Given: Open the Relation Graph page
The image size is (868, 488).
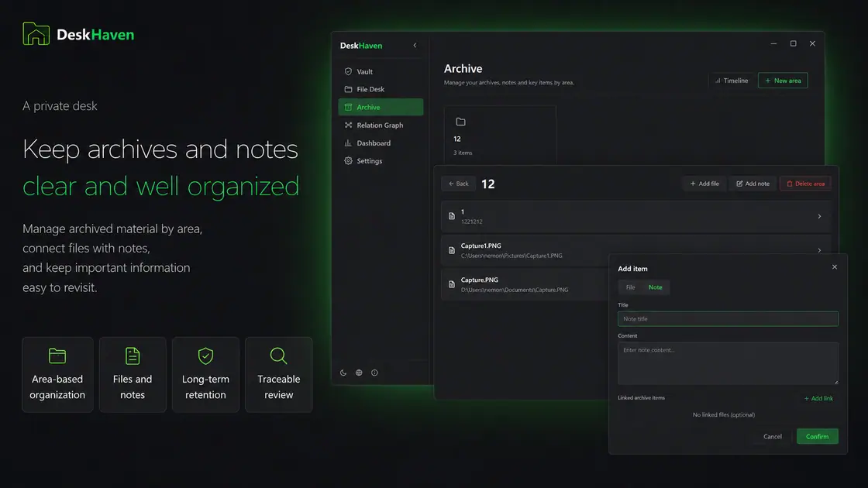Looking at the screenshot, I should pos(381,125).
